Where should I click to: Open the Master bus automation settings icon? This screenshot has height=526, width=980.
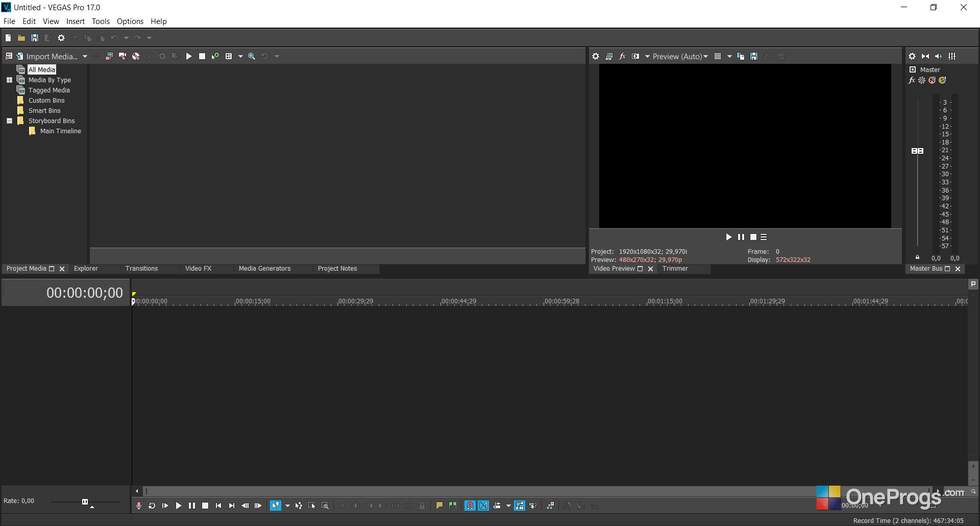(x=922, y=80)
